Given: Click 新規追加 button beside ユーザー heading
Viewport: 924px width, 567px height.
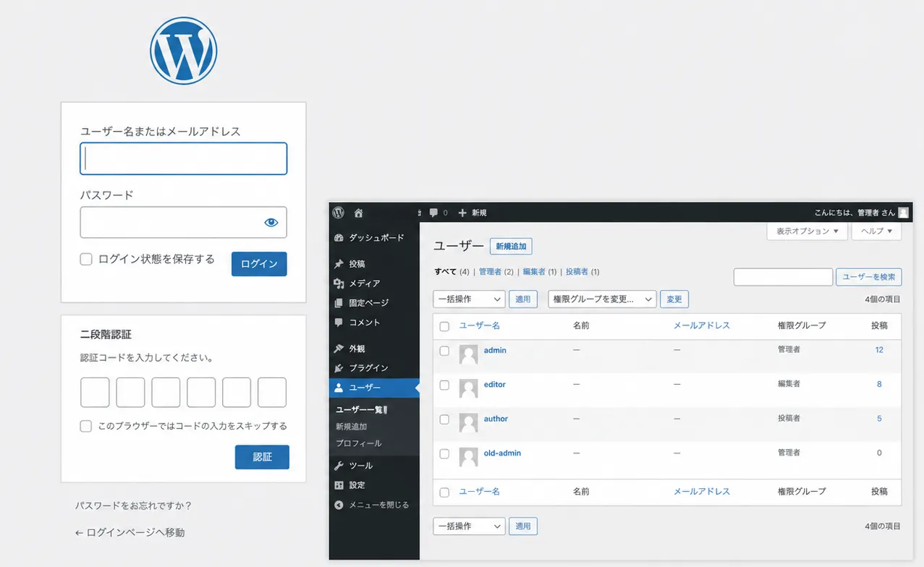Looking at the screenshot, I should 511,247.
